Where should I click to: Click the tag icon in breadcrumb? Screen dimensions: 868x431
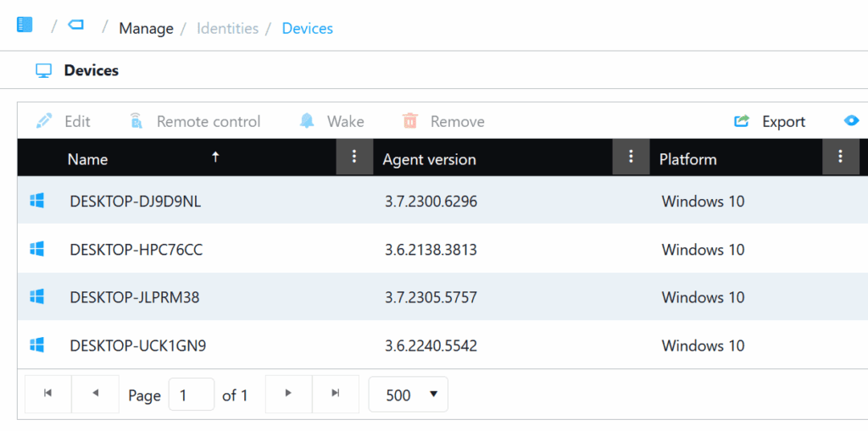point(76,25)
